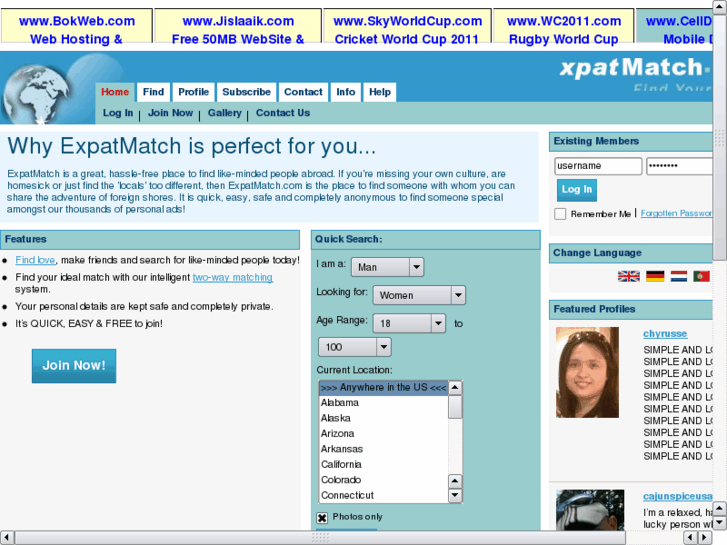727x545 pixels.
Task: Open the Find love link
Action: (x=35, y=260)
